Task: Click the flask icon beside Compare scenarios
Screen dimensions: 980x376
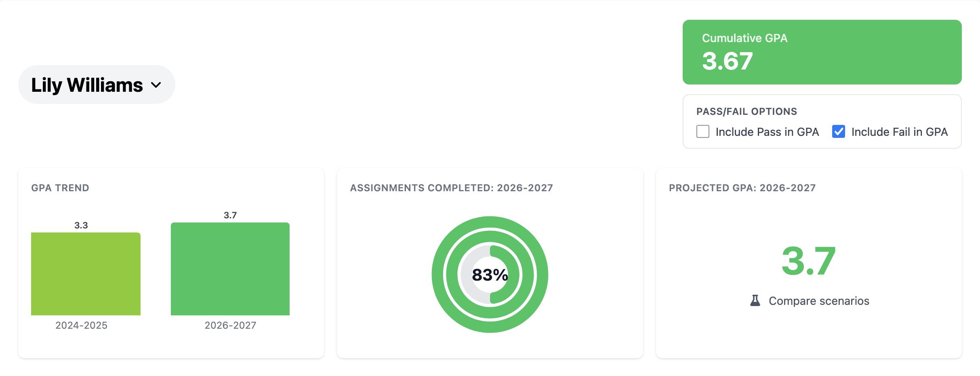Action: [756, 300]
